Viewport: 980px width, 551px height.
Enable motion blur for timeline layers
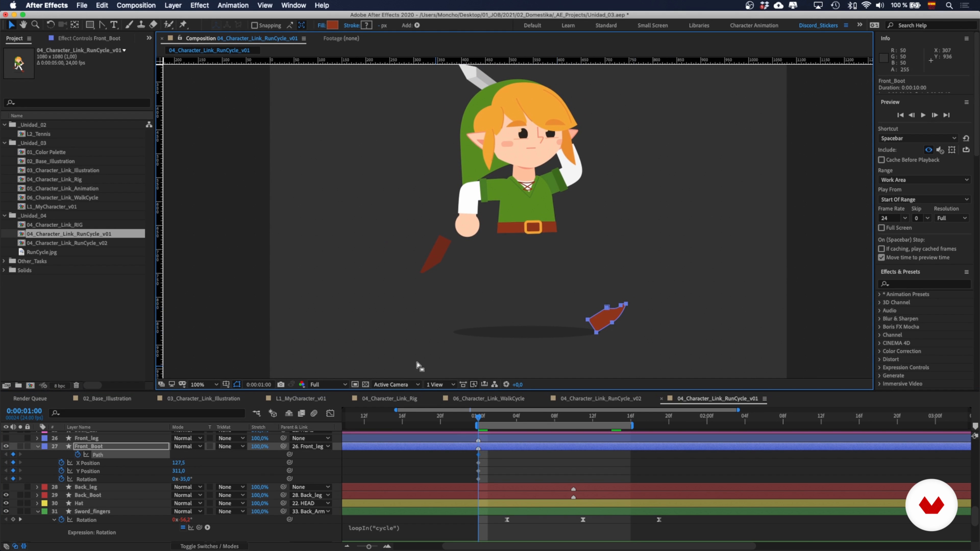314,413
